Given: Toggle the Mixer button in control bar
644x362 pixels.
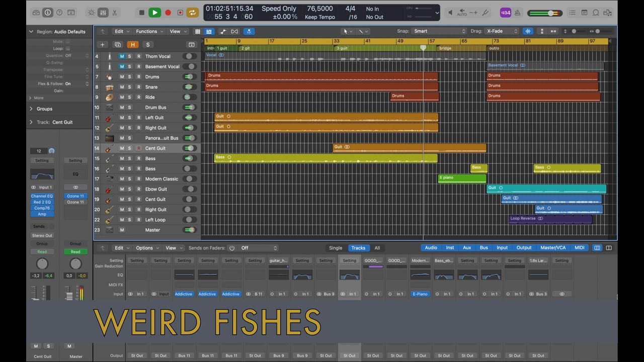Looking at the screenshot, I should click(103, 13).
